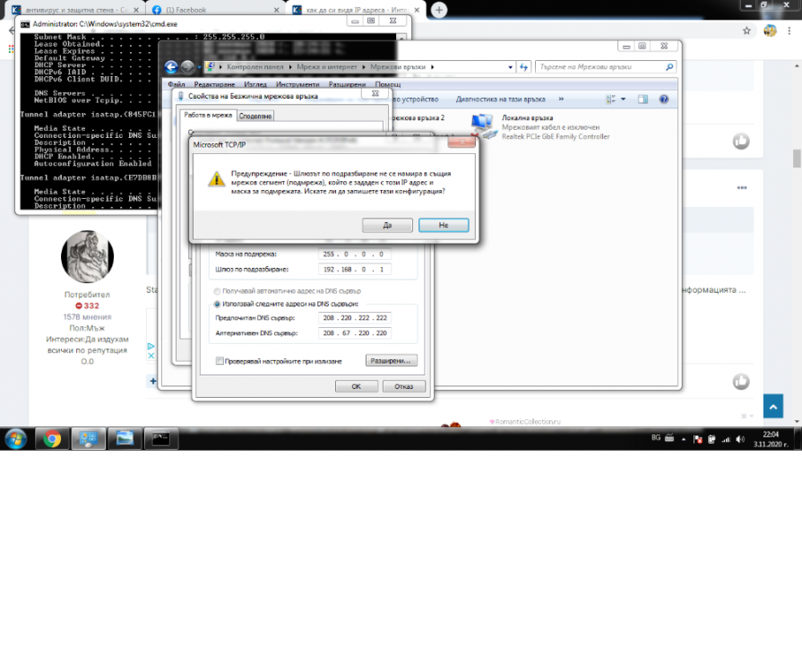Open the Разширени menu in the menu bar
This screenshot has height=672, width=802.
point(347,84)
